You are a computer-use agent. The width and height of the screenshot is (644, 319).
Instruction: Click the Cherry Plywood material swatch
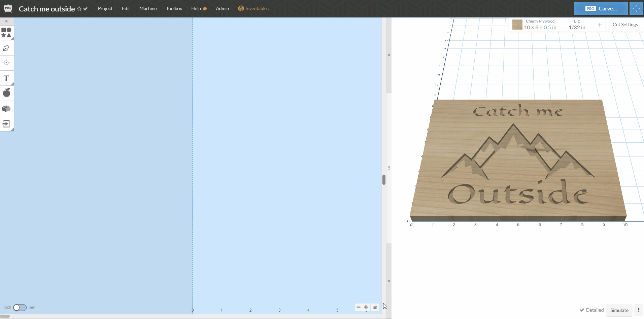(517, 25)
